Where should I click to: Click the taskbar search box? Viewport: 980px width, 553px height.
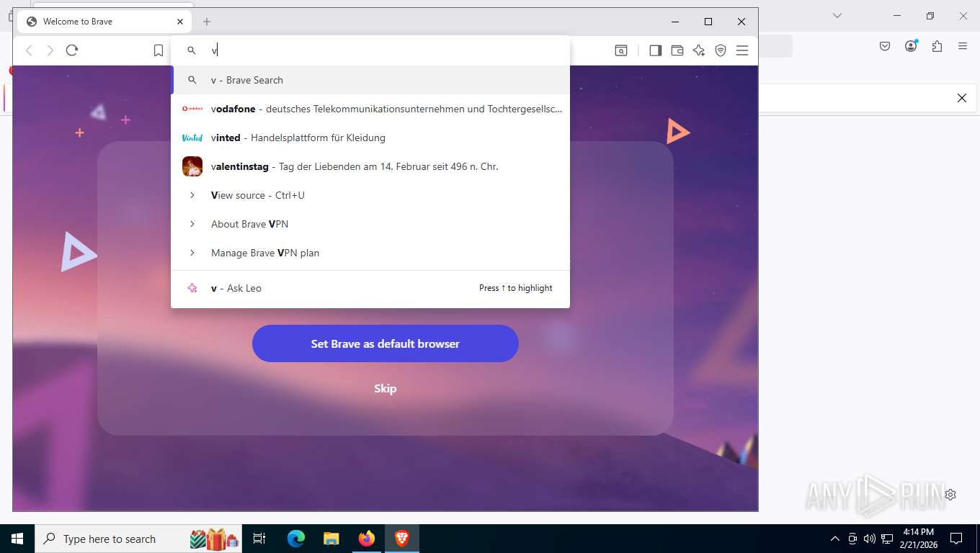[x=139, y=539]
